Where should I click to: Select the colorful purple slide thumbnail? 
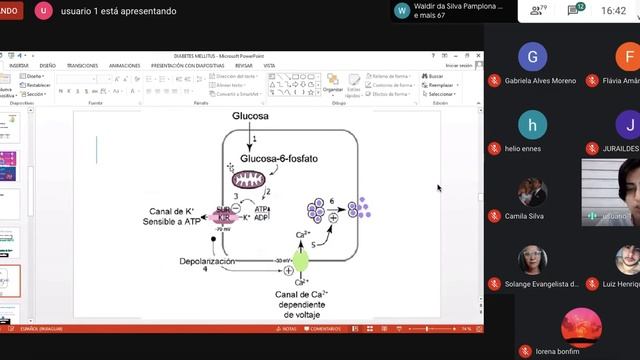click(x=8, y=166)
